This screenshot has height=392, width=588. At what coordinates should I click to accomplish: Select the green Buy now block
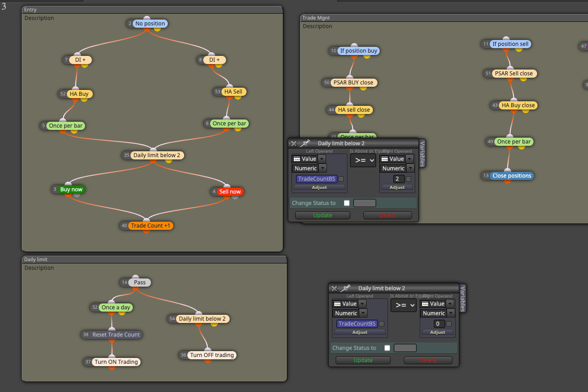coord(71,189)
